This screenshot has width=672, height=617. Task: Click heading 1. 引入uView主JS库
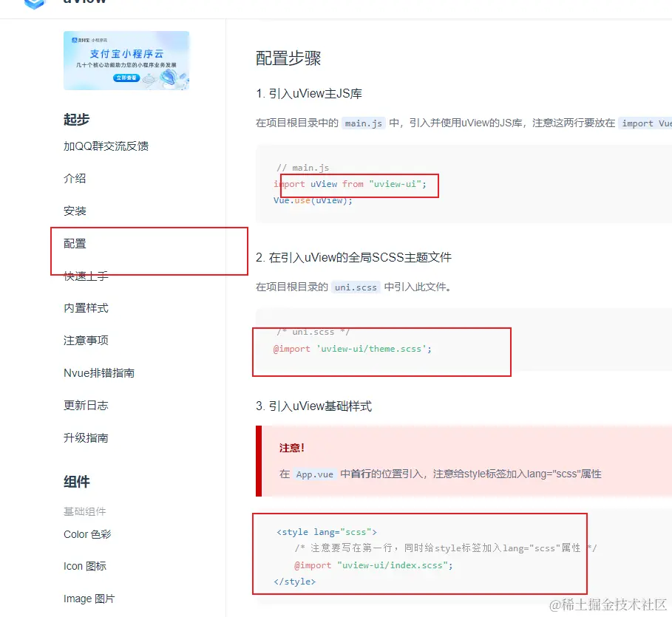point(309,93)
